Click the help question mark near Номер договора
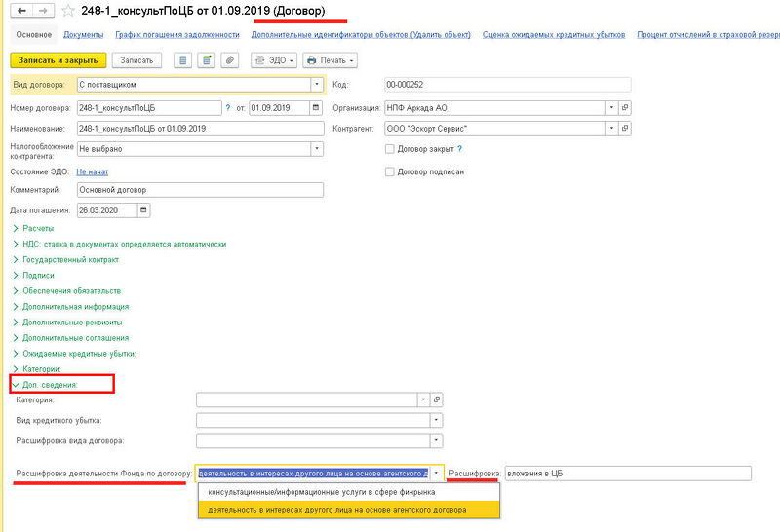This screenshot has height=532, width=780. [x=228, y=107]
